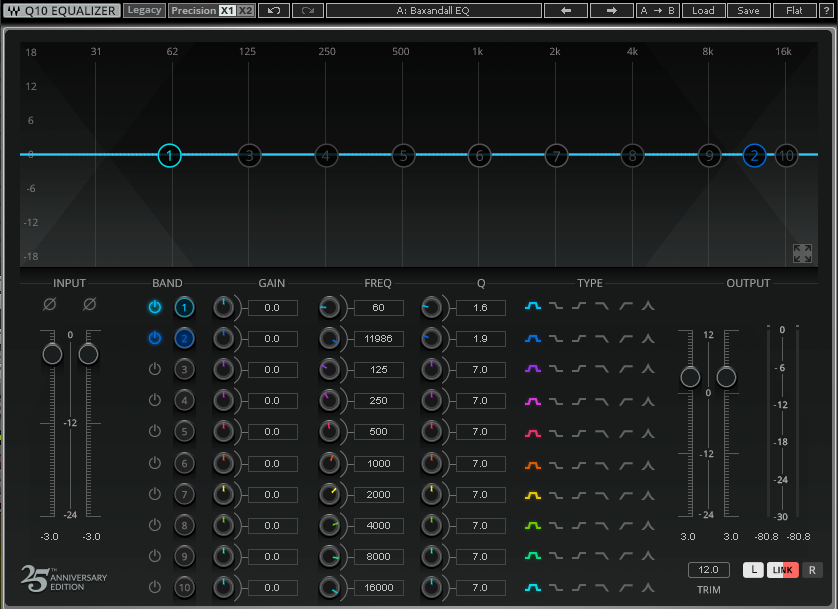This screenshot has width=838, height=609.
Task: Click the right input fader handle
Action: point(88,354)
